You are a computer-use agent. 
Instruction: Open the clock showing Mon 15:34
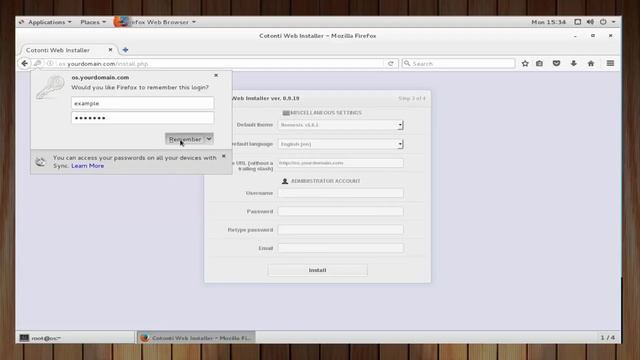(x=548, y=22)
